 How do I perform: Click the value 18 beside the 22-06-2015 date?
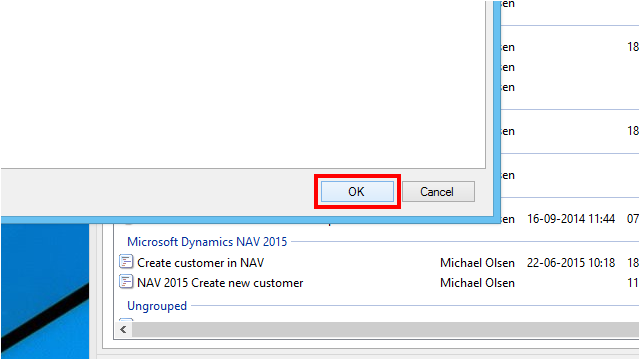(x=633, y=263)
